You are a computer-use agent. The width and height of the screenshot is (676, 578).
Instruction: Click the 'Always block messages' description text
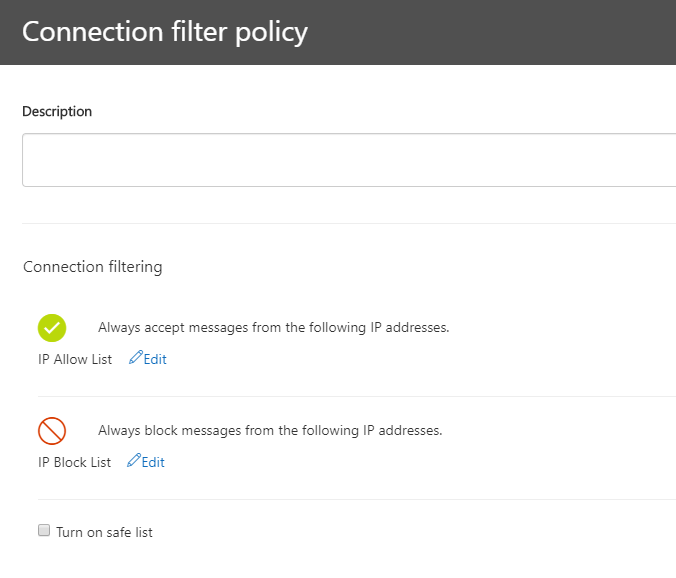click(x=270, y=431)
